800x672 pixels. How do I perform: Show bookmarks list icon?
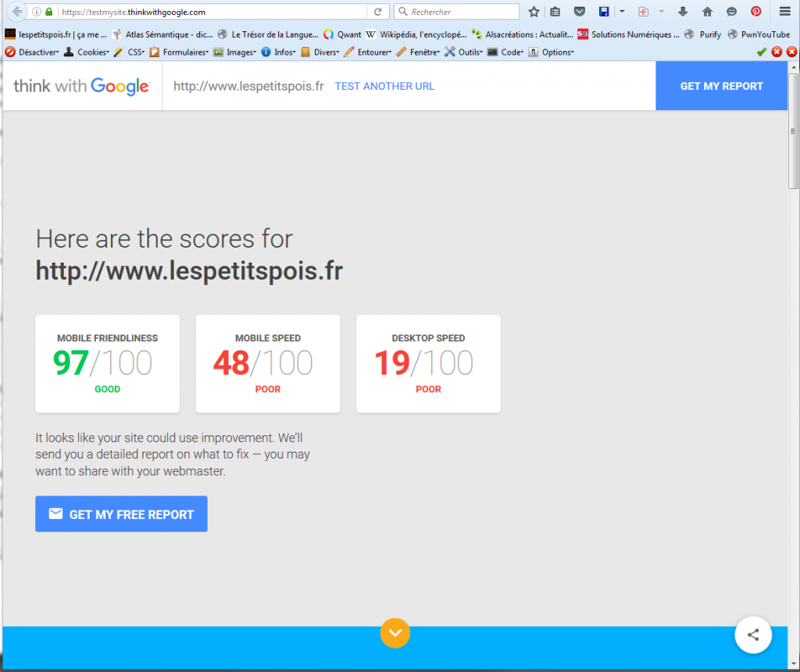point(555,12)
